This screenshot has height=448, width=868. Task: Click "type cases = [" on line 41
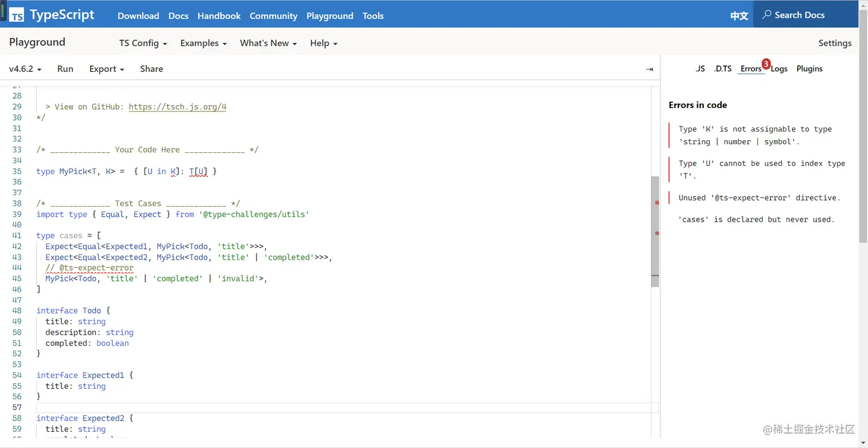pyautogui.click(x=69, y=235)
